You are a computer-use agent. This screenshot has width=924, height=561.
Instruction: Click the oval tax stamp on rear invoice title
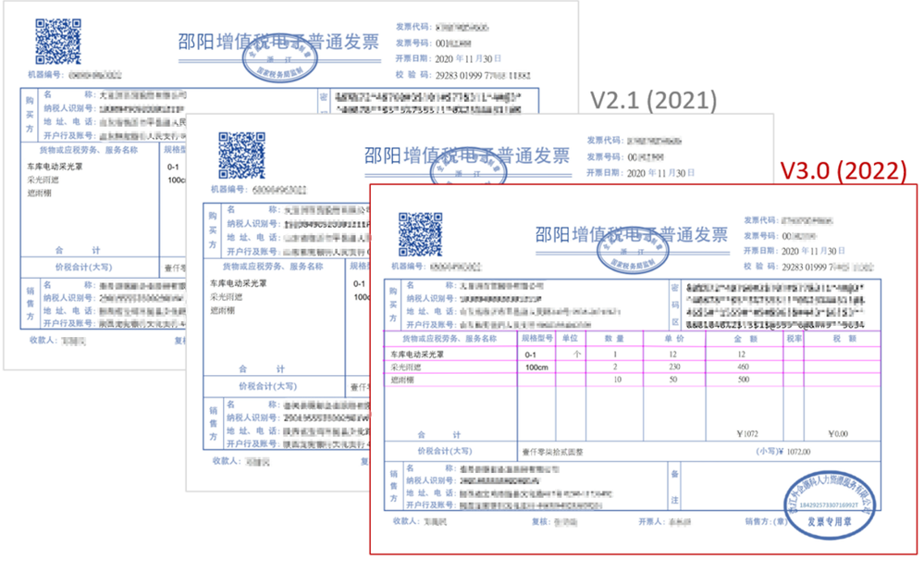click(280, 59)
